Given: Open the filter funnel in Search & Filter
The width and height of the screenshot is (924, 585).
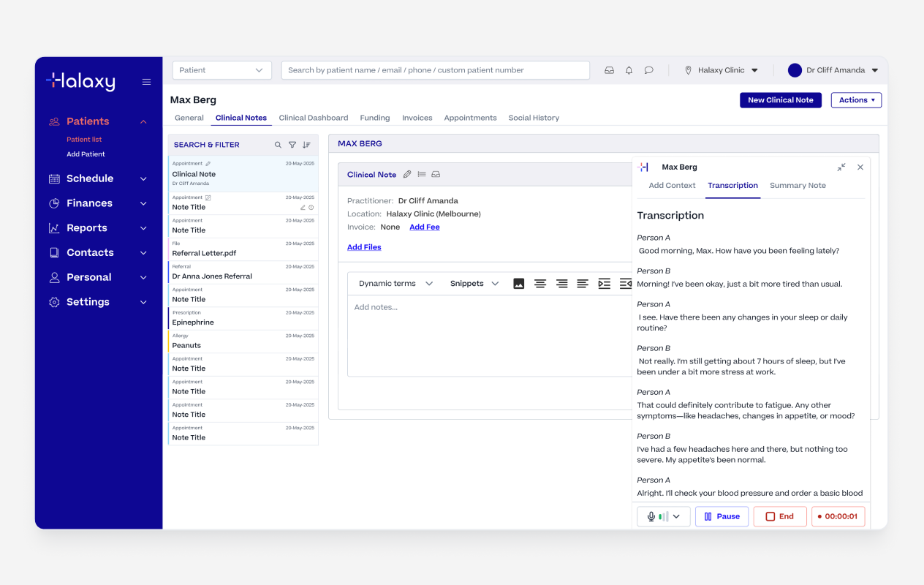Looking at the screenshot, I should [x=292, y=145].
